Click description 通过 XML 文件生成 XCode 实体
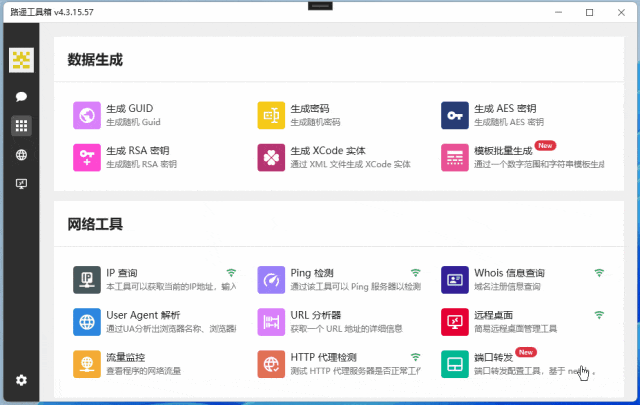Image resolution: width=640 pixels, height=405 pixels. pyautogui.click(x=351, y=164)
